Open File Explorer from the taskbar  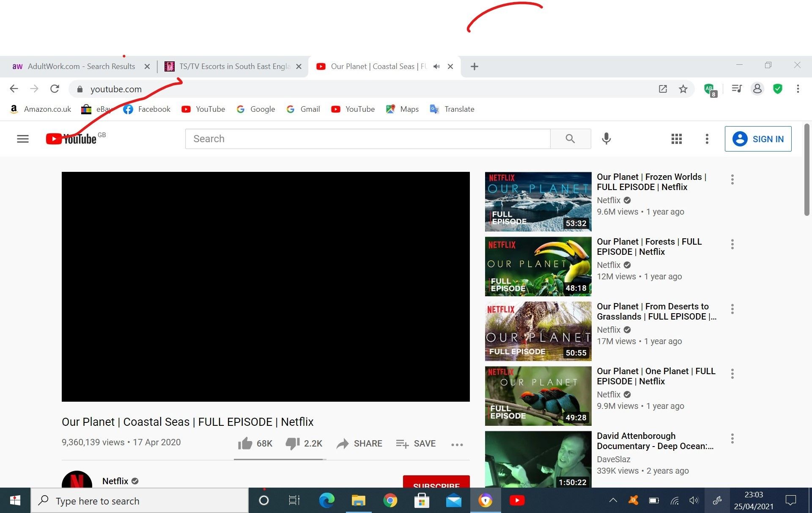click(x=358, y=501)
